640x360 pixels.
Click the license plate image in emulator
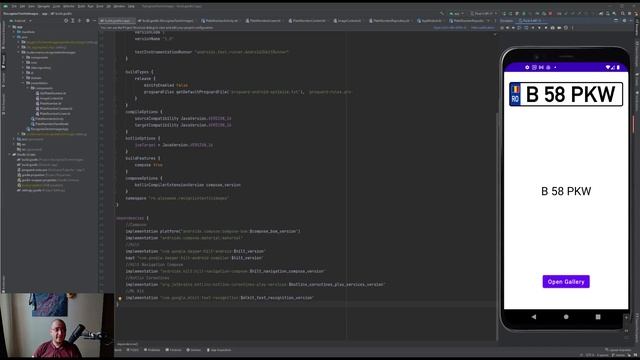click(x=566, y=94)
